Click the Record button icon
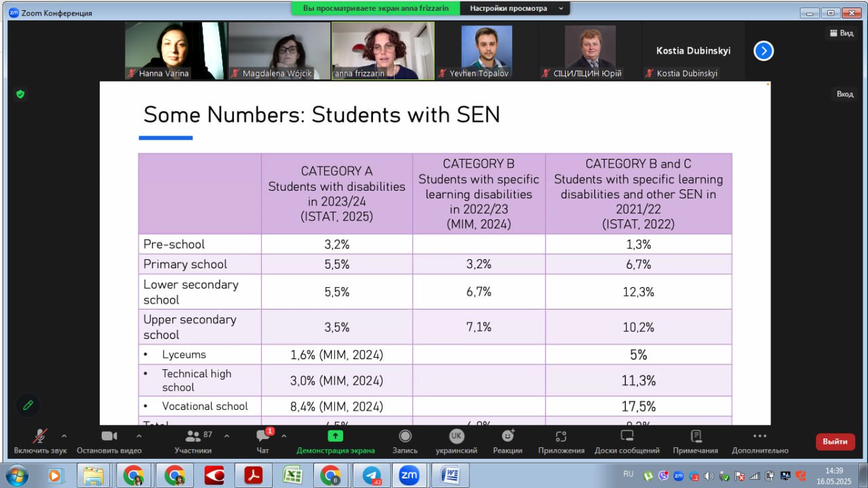 click(405, 436)
